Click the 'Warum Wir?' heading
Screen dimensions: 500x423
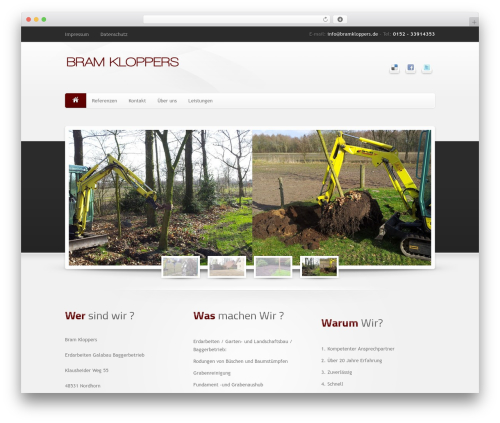(352, 323)
